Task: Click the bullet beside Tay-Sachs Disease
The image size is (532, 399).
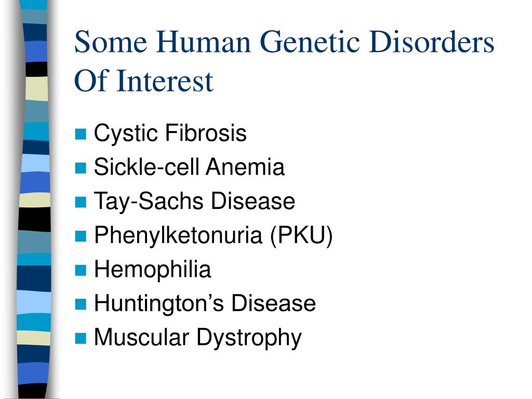Action: point(81,202)
